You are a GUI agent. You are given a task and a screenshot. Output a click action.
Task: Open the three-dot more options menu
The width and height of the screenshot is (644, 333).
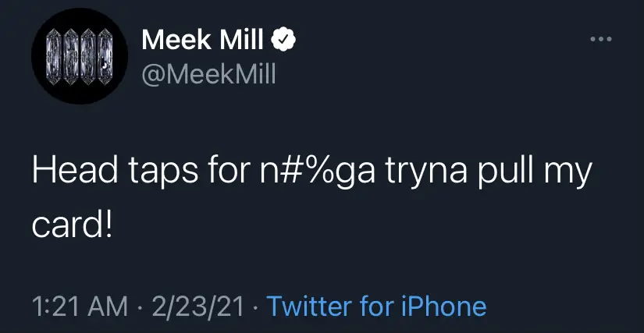(x=600, y=39)
